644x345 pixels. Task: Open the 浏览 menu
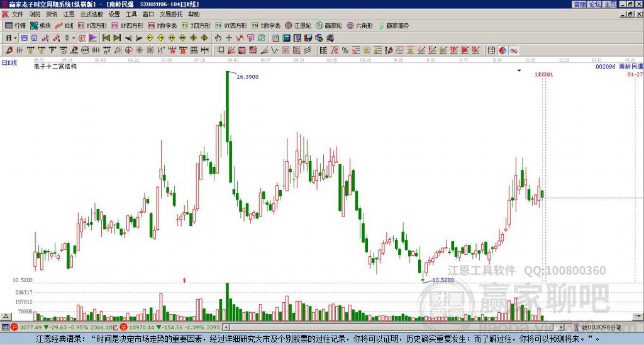pyautogui.click(x=35, y=14)
